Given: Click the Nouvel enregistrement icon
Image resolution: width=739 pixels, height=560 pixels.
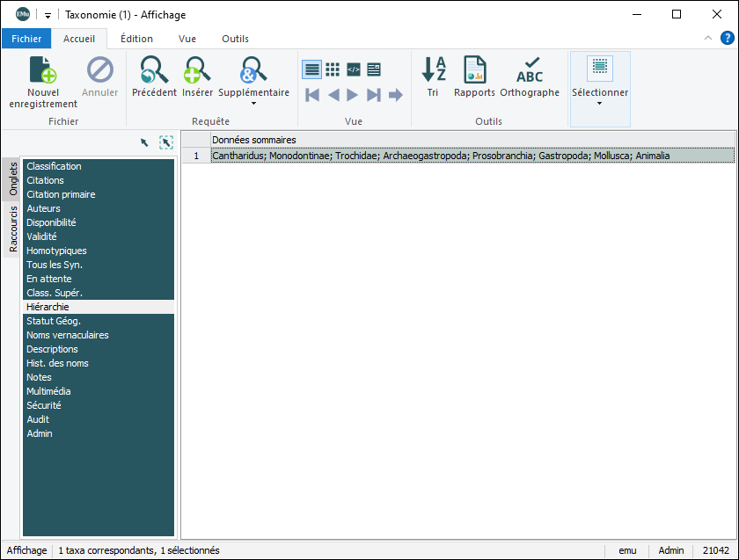Looking at the screenshot, I should [43, 71].
